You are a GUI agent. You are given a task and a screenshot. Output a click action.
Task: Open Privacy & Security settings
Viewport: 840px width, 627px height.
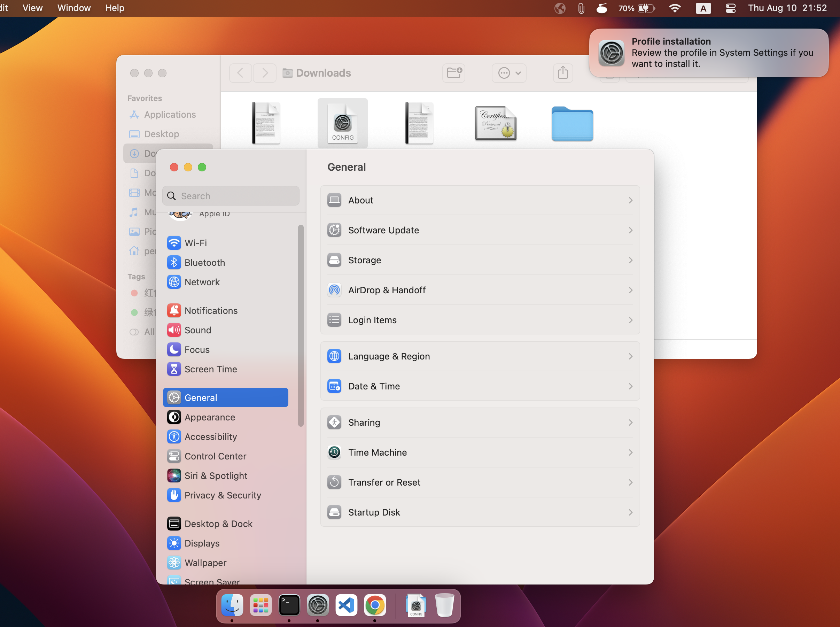click(222, 495)
